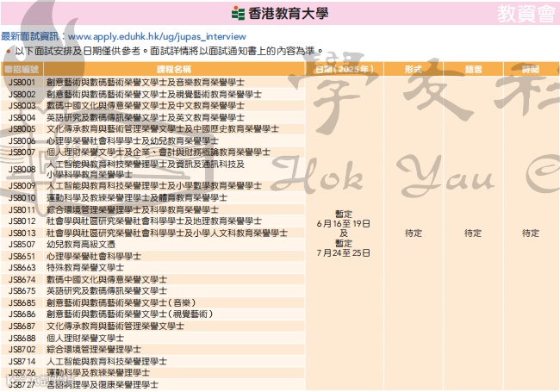Select the 形式 column header

coord(414,69)
